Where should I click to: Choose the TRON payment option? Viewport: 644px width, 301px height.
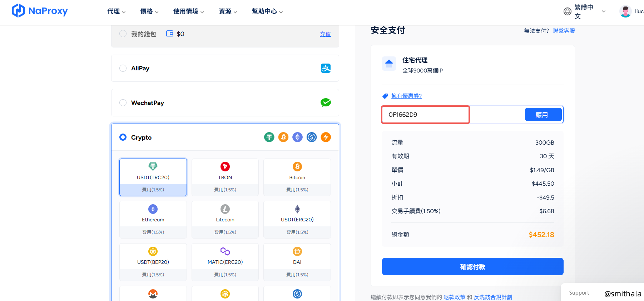coord(225,177)
